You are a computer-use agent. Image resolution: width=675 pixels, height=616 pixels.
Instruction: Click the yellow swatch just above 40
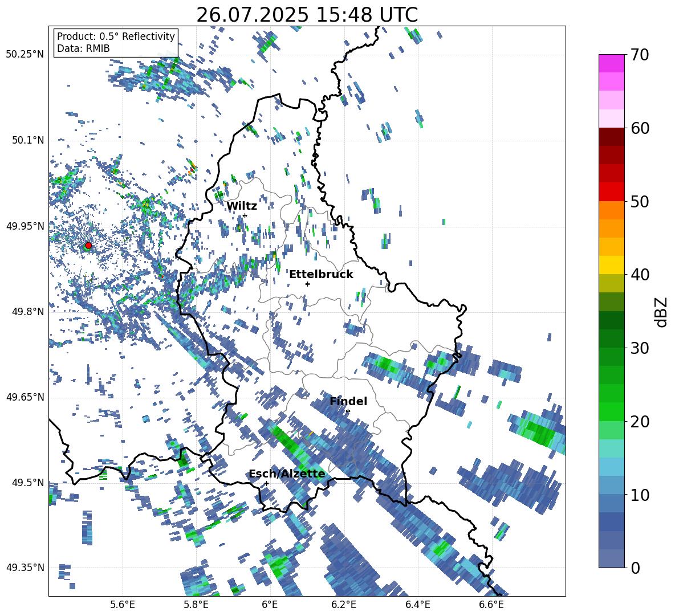click(x=611, y=265)
